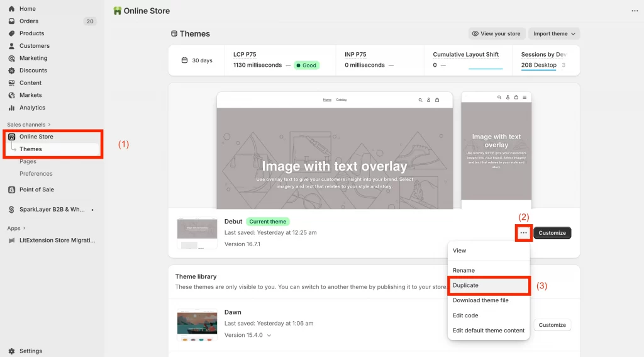Click the Dawn theme thumbnail

197,325
